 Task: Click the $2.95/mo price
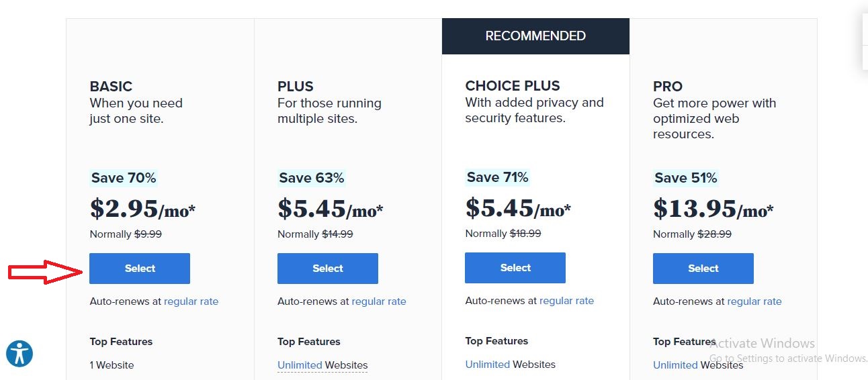[142, 209]
